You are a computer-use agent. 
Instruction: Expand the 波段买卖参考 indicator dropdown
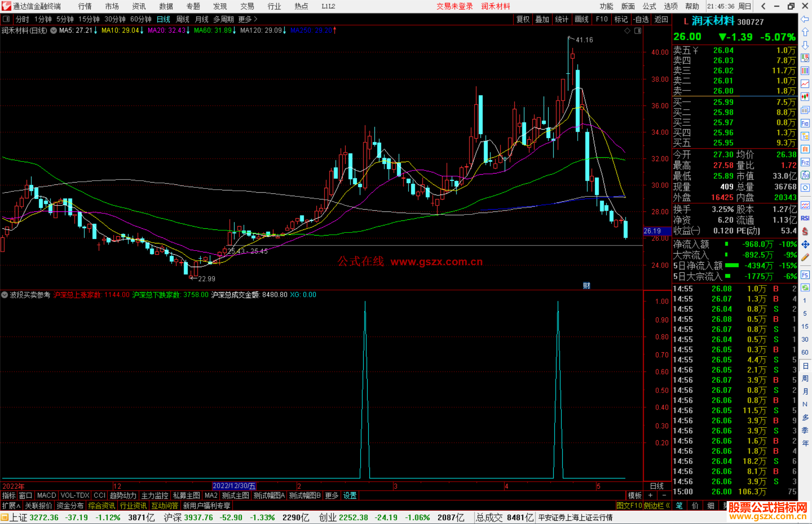point(5,295)
